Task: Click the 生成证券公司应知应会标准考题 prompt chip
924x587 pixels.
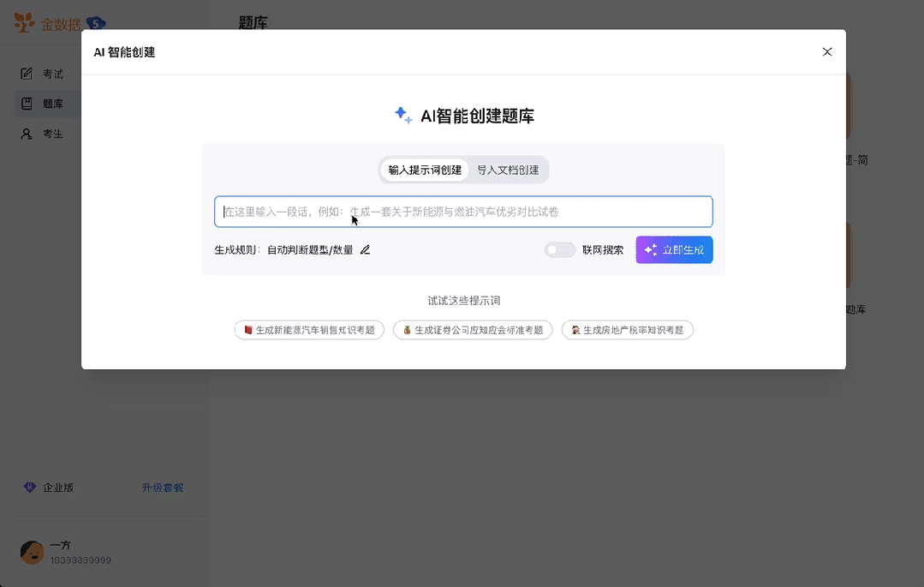Action: (x=473, y=329)
